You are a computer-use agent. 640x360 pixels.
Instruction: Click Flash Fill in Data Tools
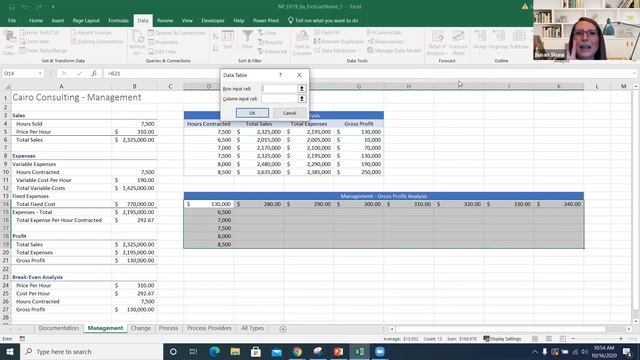[327, 33]
